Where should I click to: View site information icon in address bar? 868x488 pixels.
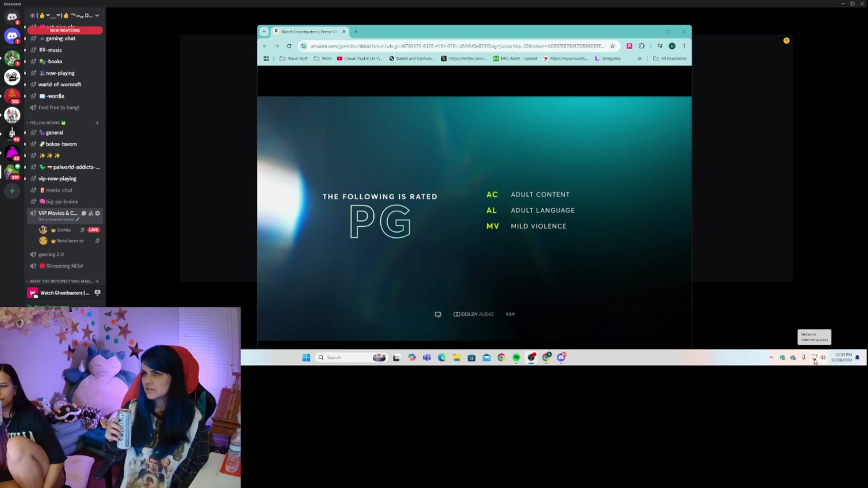304,46
